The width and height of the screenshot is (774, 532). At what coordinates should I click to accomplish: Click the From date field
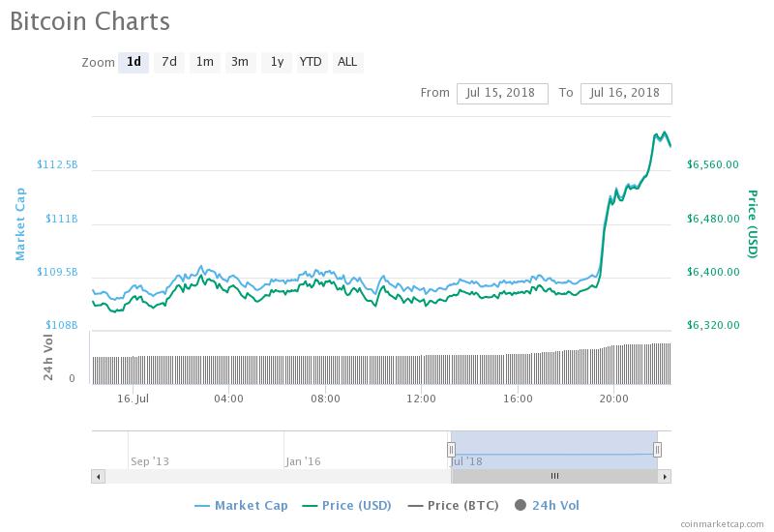[502, 93]
